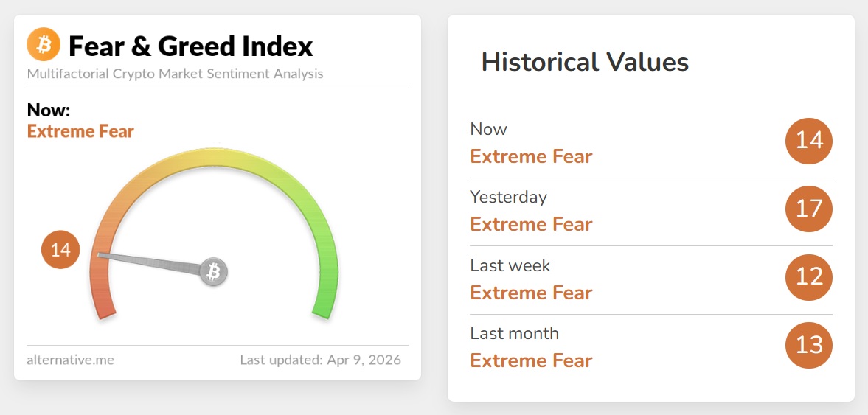Open the alternative.me link
This screenshot has width=868, height=415.
pyautogui.click(x=70, y=360)
